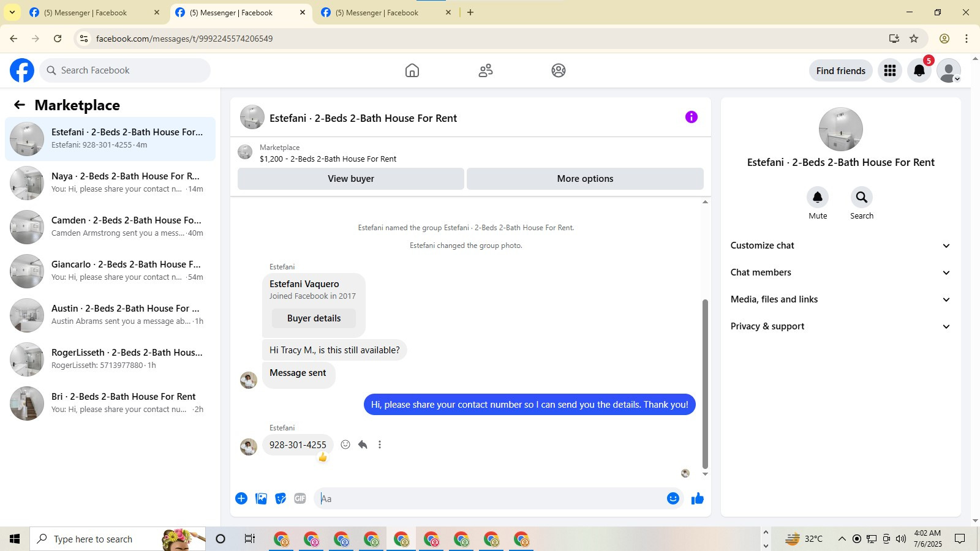The height and width of the screenshot is (551, 980).
Task: Open the tab search dropdown arrow
Action: [x=12, y=12]
